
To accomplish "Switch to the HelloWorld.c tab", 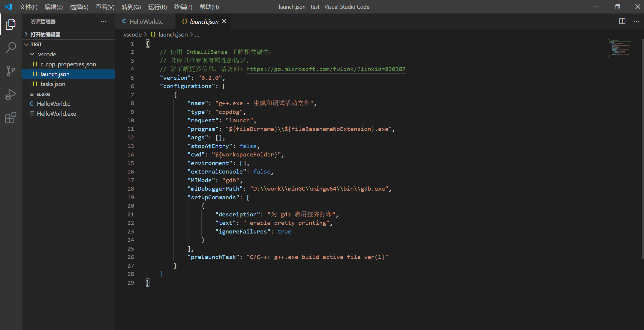I will pos(146,22).
